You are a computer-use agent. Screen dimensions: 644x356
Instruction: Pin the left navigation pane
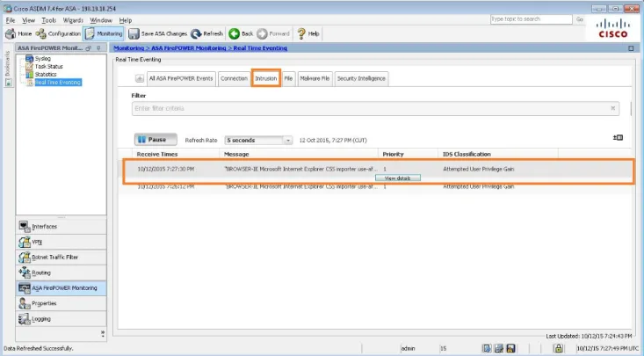[98, 48]
